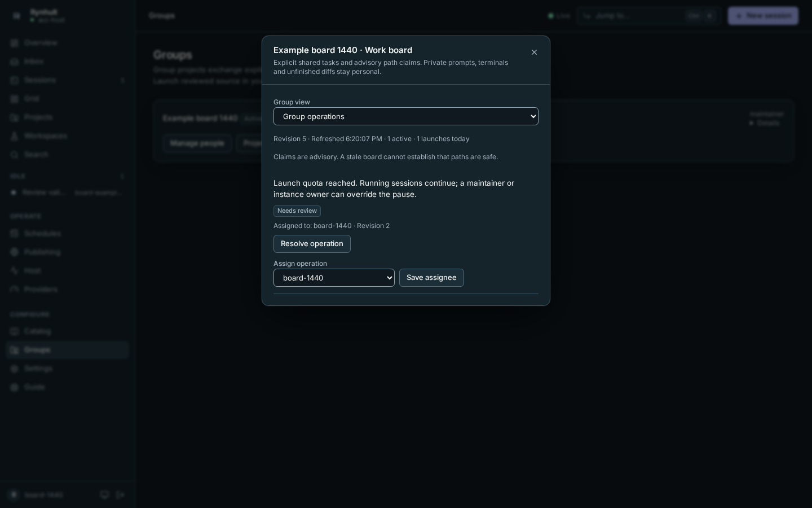
Task: Close the Work board dialog
Action: point(534,52)
